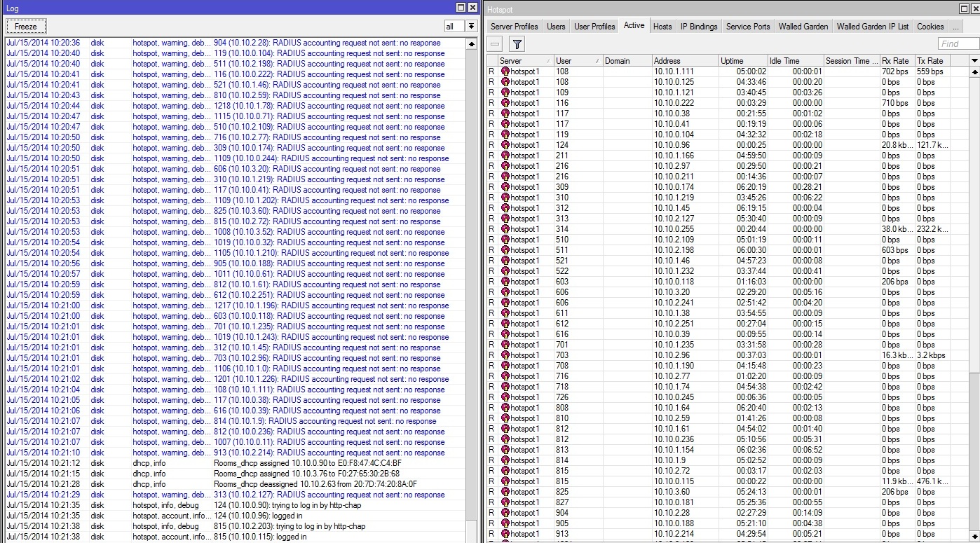Click the hotspot1 icon in the 10.10.0.125 row
This screenshot has height=543, width=980.
505,82
